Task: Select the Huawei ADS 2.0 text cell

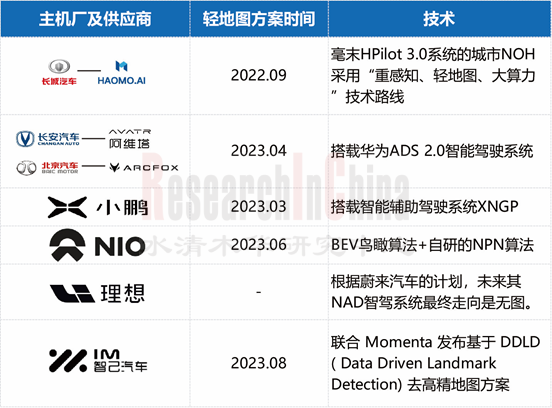Action: coord(432,151)
